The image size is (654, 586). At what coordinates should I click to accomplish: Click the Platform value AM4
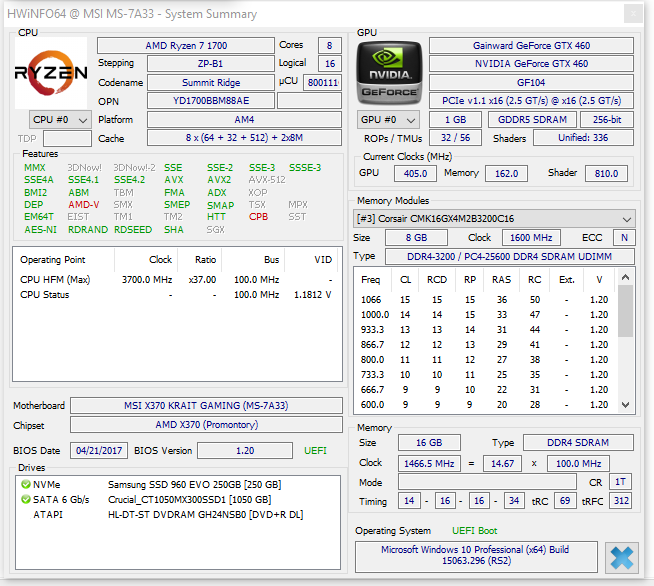[x=244, y=120]
